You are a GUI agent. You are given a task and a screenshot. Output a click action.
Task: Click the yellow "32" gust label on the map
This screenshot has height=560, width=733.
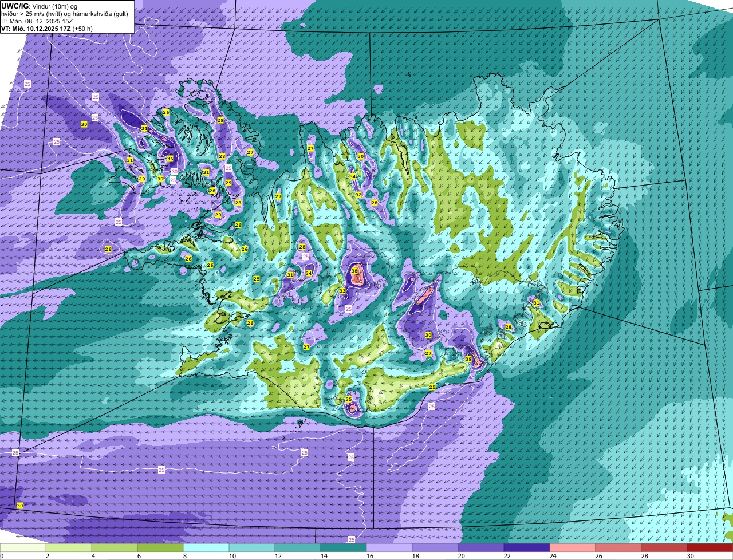pos(358,195)
